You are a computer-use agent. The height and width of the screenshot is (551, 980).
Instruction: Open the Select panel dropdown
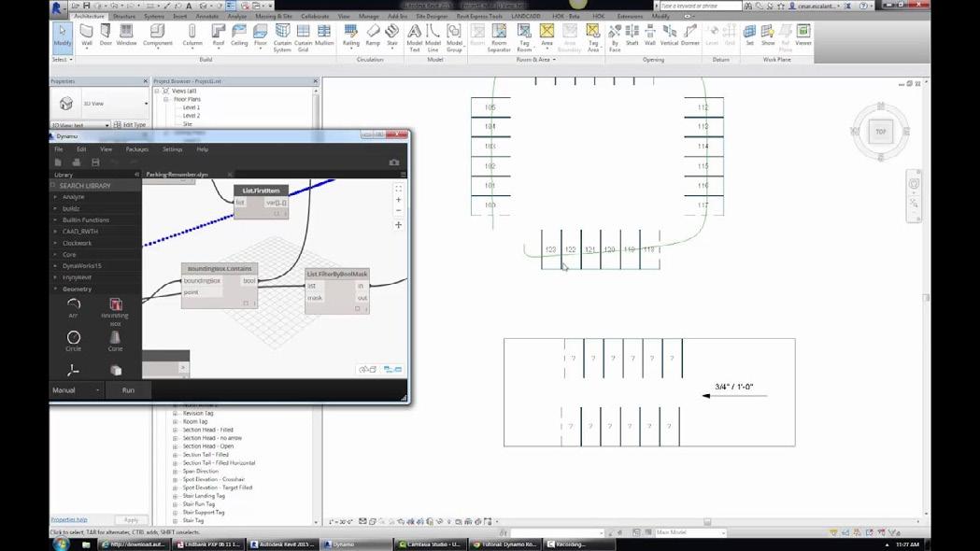pyautogui.click(x=62, y=60)
